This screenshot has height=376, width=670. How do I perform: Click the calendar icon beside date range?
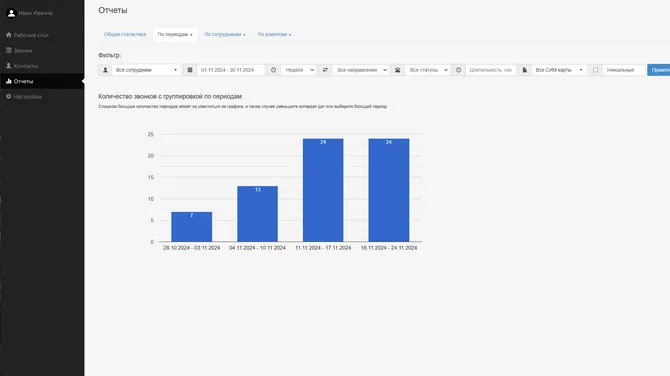[190, 70]
